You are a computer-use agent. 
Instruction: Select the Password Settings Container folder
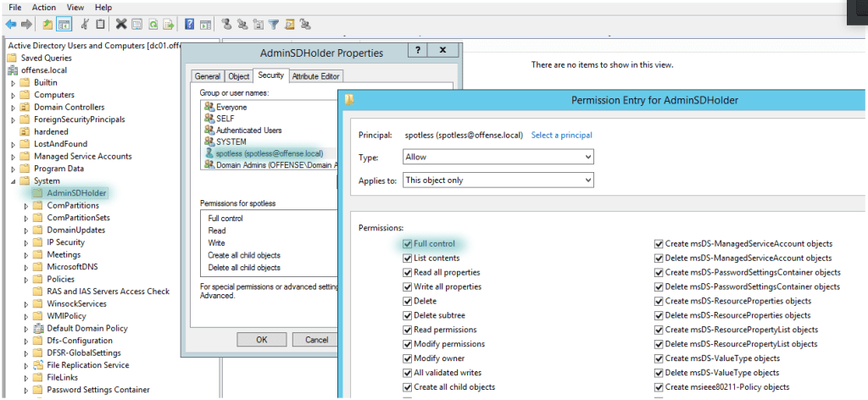point(97,390)
